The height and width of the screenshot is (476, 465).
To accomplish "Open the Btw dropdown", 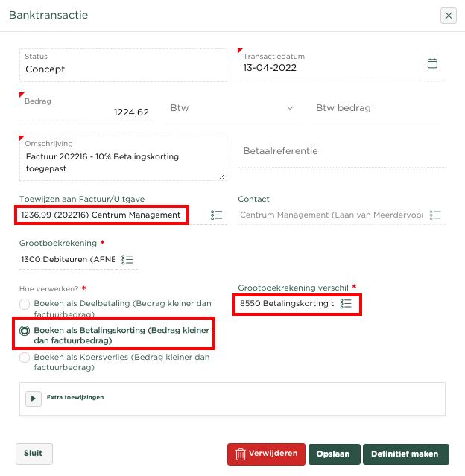I will tap(232, 108).
